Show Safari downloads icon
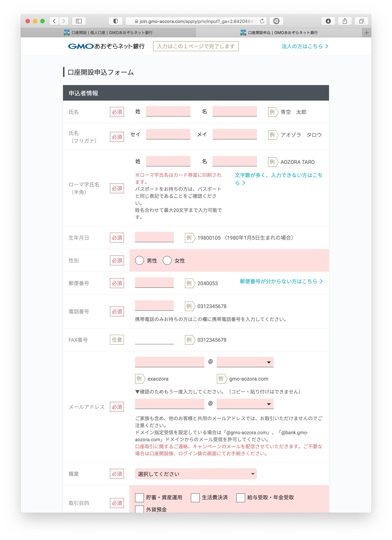This screenshot has width=392, height=540. tap(328, 21)
